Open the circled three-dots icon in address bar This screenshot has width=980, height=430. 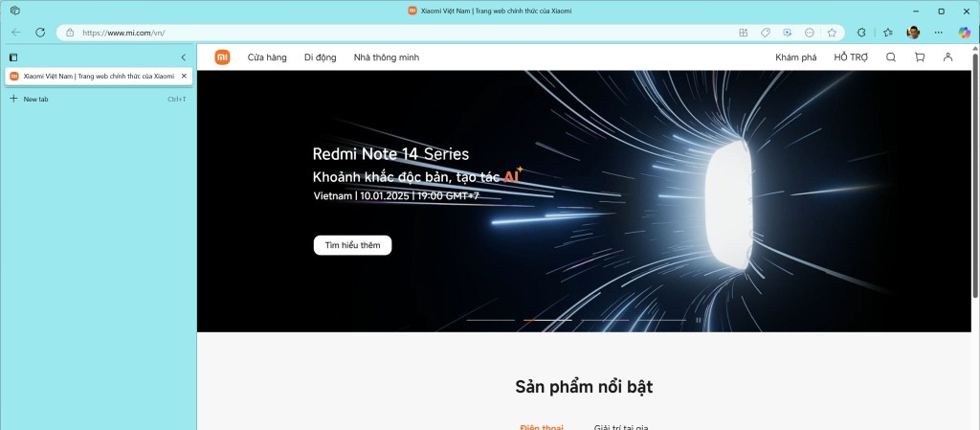810,33
